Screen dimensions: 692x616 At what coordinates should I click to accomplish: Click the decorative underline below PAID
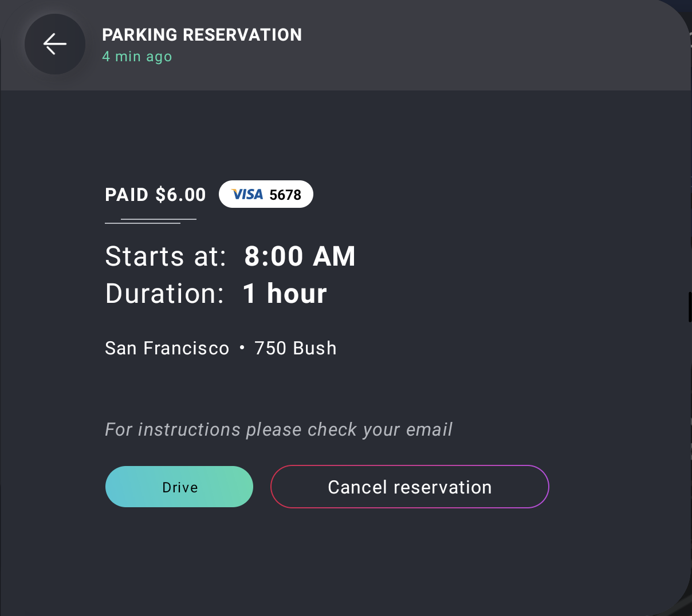coord(151,221)
